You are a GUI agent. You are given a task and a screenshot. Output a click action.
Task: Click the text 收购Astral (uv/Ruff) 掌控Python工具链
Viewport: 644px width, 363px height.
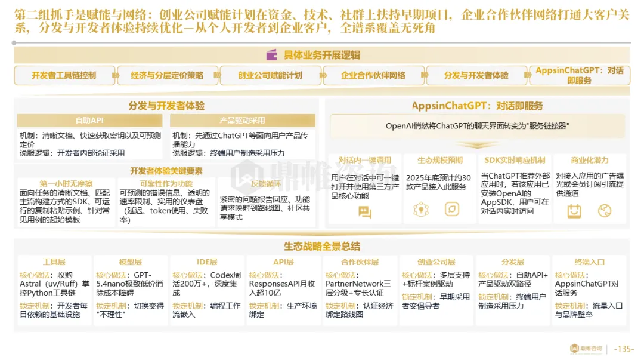pos(54,284)
